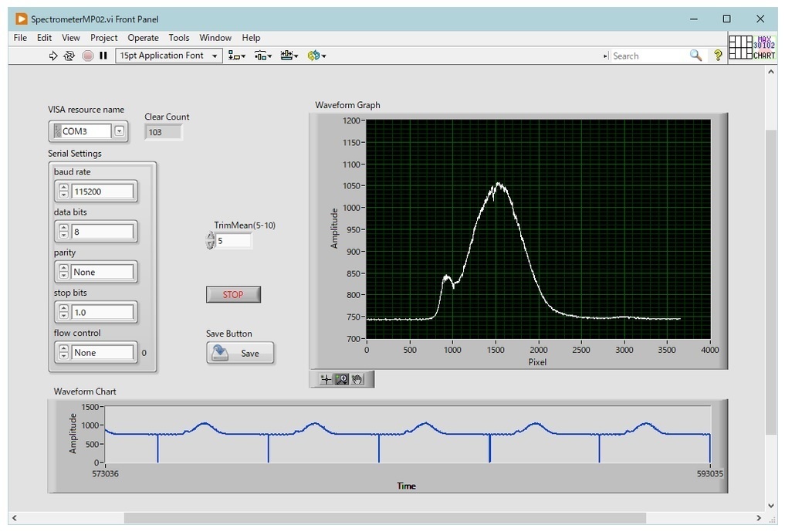The width and height of the screenshot is (785, 532).
Task: Click the MAX30102 CHART VI icon
Action: tap(764, 48)
